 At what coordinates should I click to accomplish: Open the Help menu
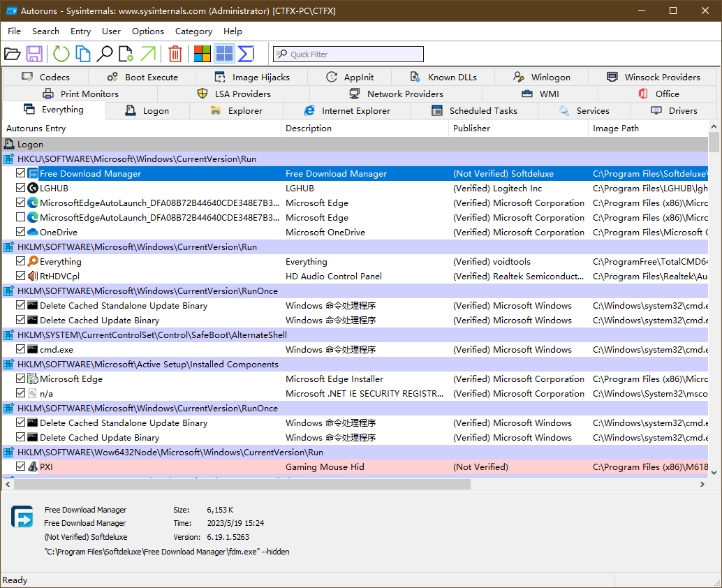pyautogui.click(x=233, y=31)
